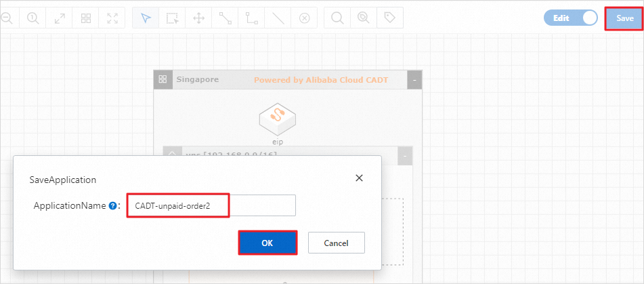Select the pointer arrow tool

[x=146, y=18]
